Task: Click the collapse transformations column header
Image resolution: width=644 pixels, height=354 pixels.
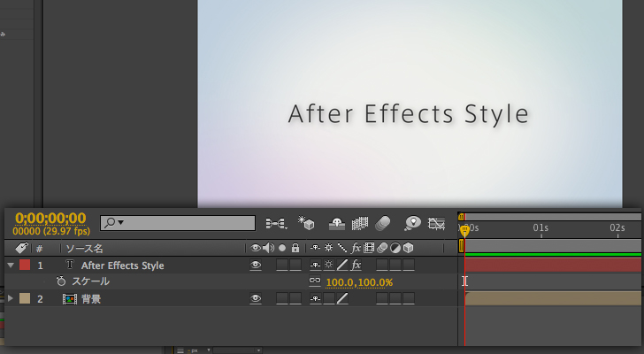Action: pyautogui.click(x=328, y=248)
